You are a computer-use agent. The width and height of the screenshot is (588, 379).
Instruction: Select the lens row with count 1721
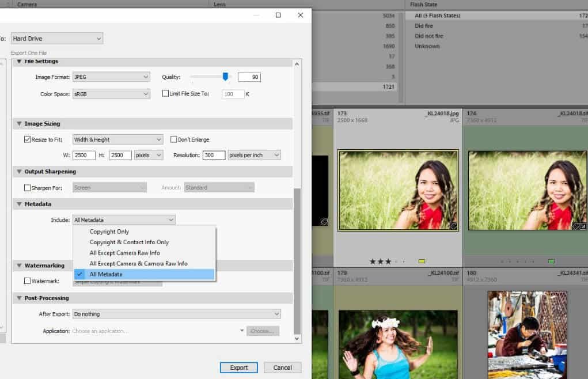click(354, 86)
